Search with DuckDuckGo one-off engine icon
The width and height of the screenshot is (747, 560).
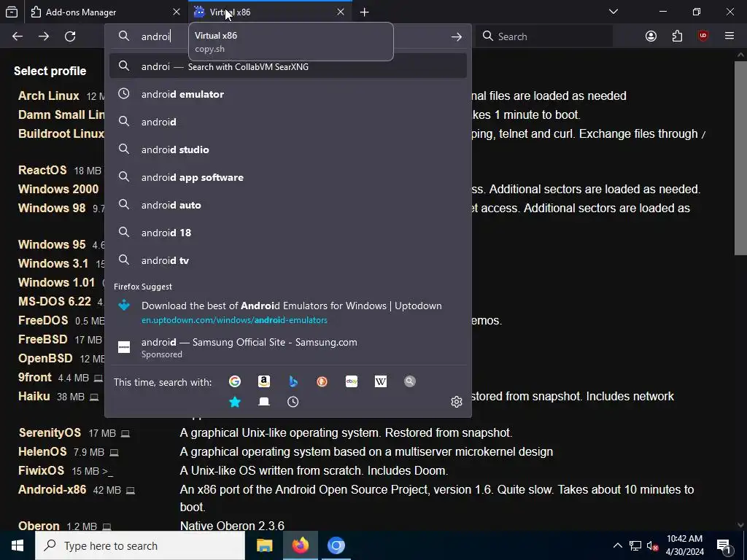tap(322, 381)
